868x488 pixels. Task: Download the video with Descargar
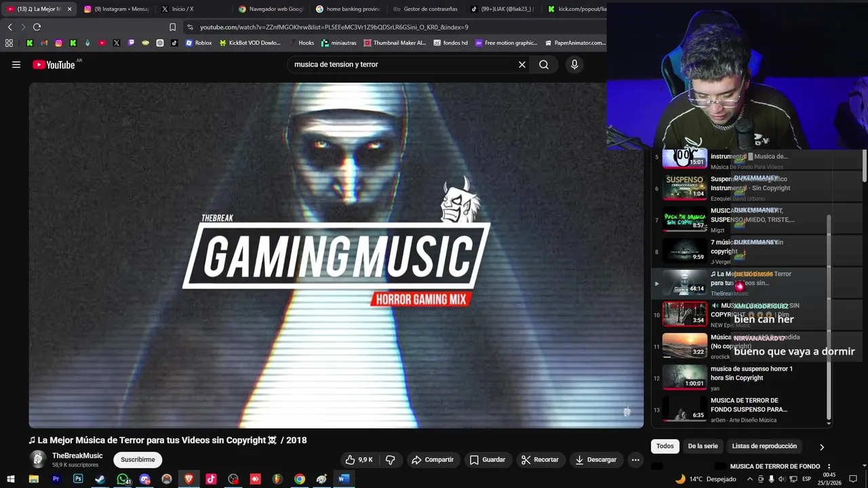click(596, 460)
